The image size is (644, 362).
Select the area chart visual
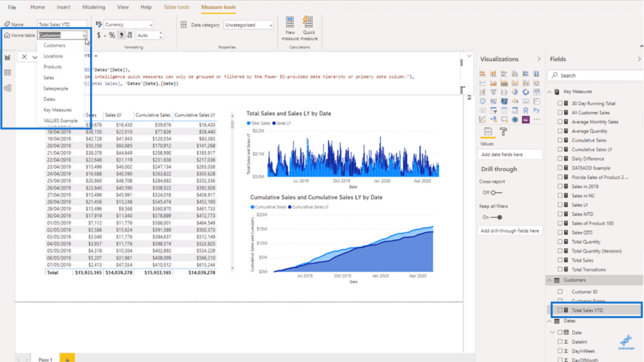tap(493, 83)
